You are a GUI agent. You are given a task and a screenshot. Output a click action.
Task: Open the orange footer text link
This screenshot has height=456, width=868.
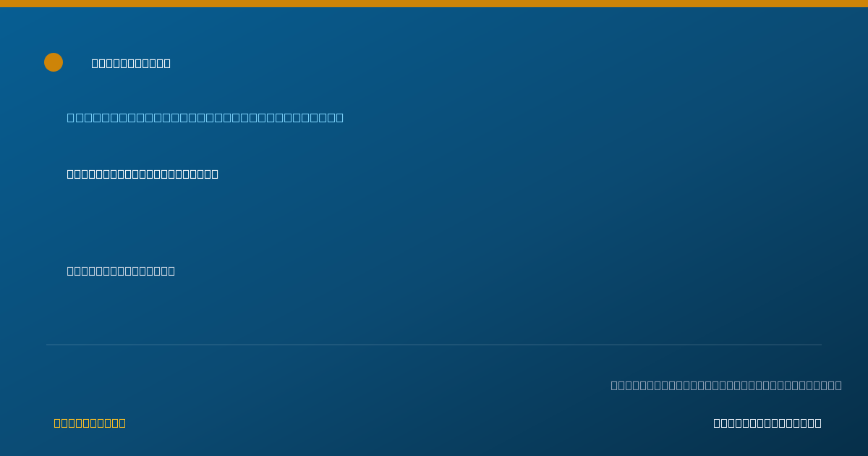pos(90,423)
